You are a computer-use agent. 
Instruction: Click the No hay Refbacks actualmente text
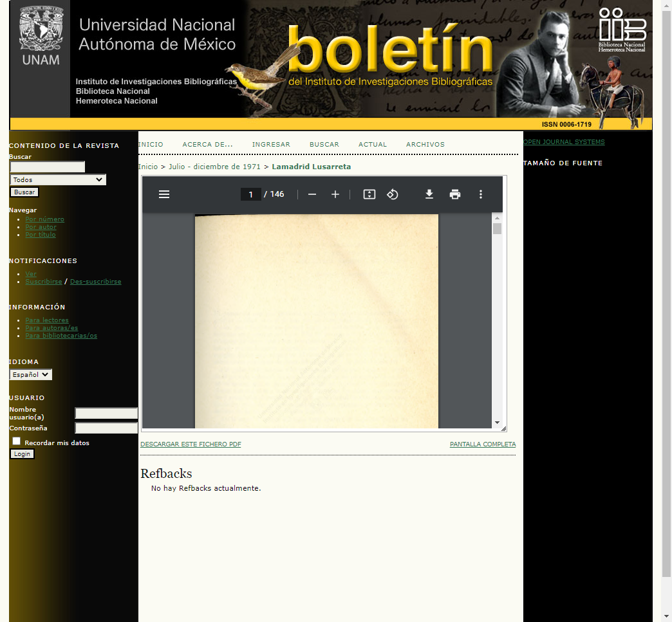(206, 488)
